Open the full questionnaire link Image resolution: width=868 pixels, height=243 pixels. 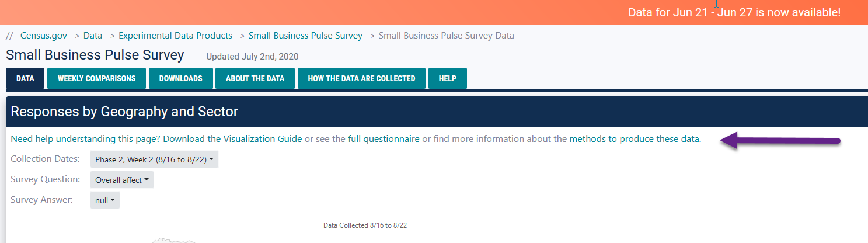[384, 139]
